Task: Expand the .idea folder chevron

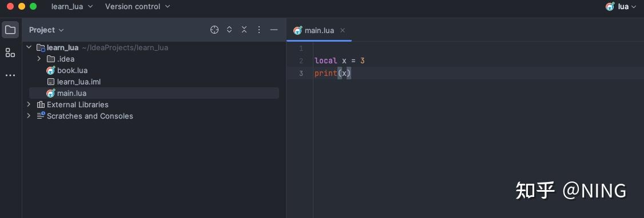Action: coord(39,59)
